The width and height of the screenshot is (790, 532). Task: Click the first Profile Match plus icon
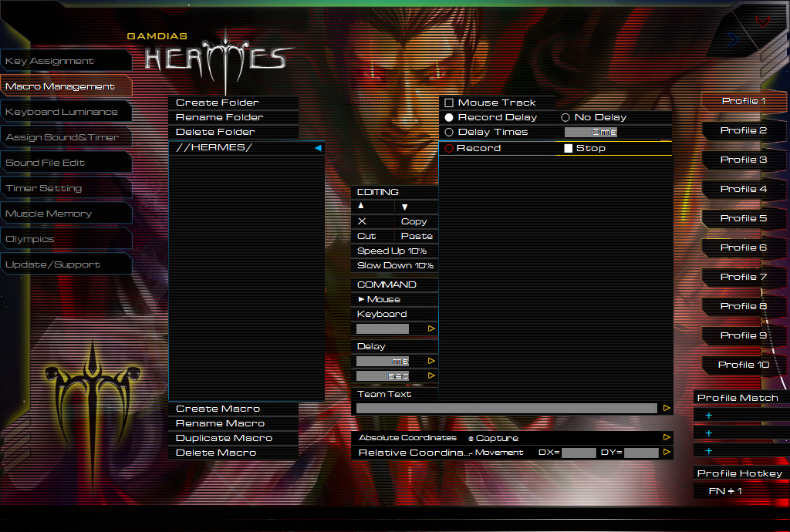click(x=709, y=416)
